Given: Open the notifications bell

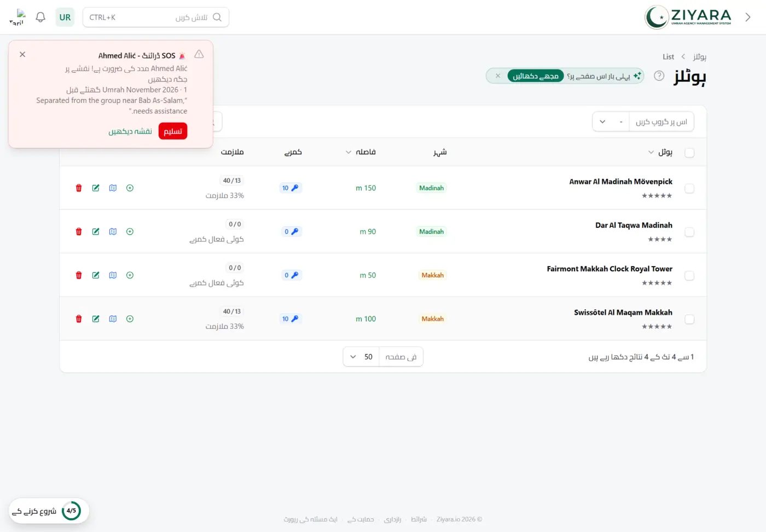Looking at the screenshot, I should tap(40, 17).
